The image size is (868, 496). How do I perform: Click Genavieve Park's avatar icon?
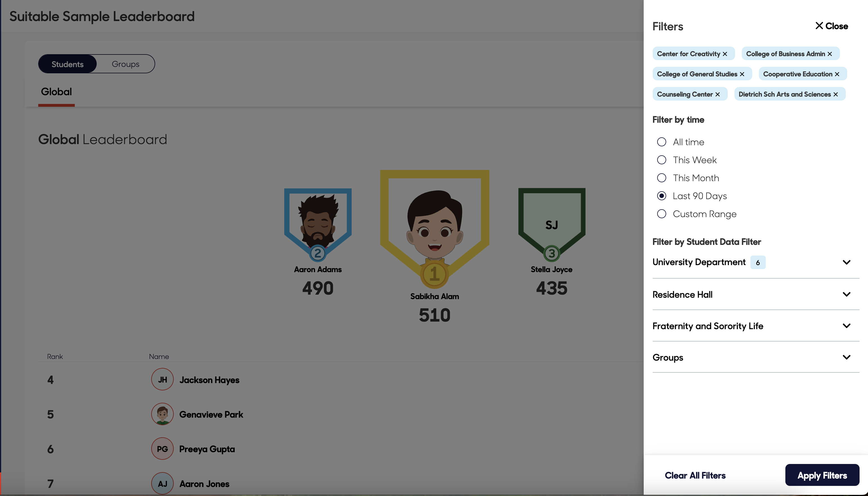(x=162, y=414)
